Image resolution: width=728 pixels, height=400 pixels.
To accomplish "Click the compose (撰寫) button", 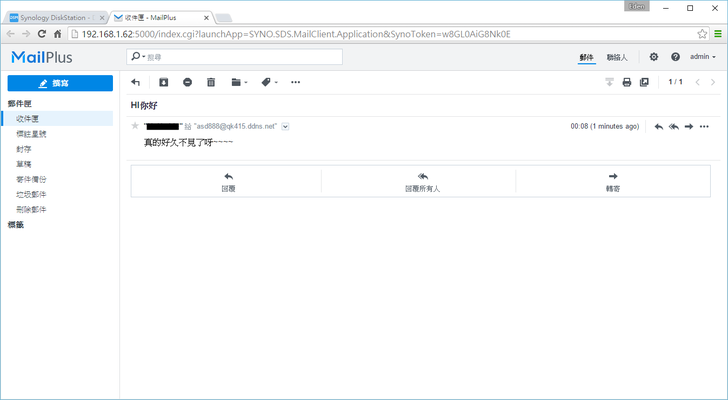I will click(x=60, y=83).
